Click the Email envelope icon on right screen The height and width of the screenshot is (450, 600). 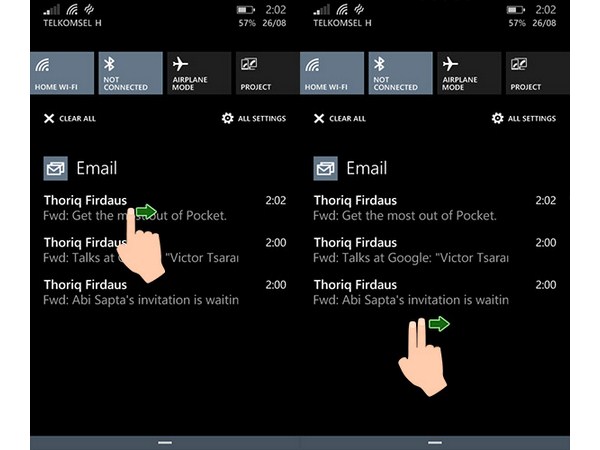[326, 168]
